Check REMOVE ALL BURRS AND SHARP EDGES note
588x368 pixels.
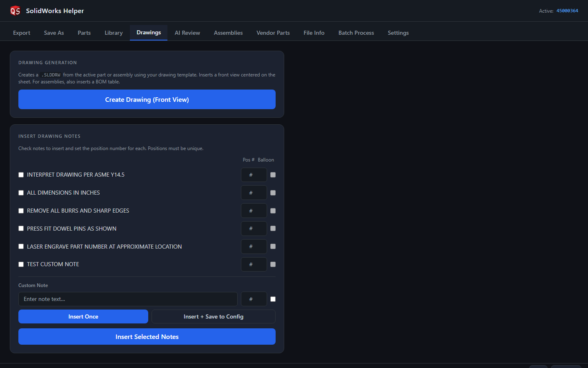21,211
